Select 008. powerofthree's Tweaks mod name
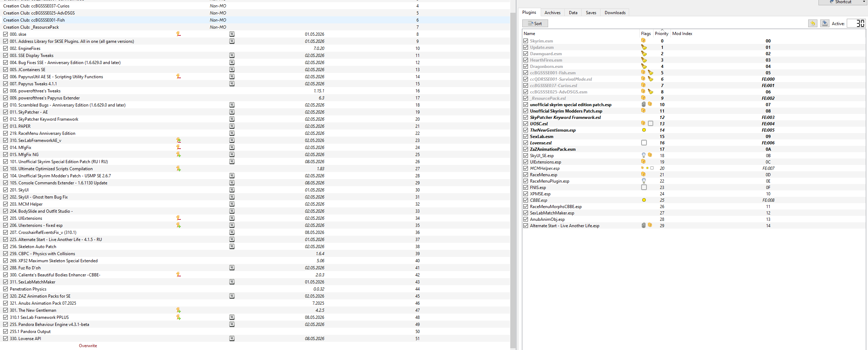 click(x=35, y=91)
